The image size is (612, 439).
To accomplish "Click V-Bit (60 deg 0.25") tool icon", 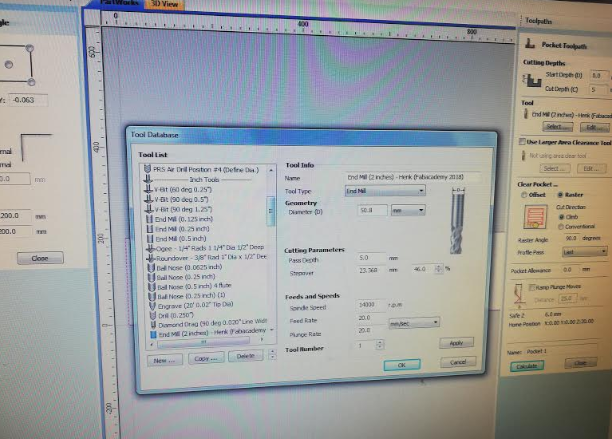I will click(148, 189).
